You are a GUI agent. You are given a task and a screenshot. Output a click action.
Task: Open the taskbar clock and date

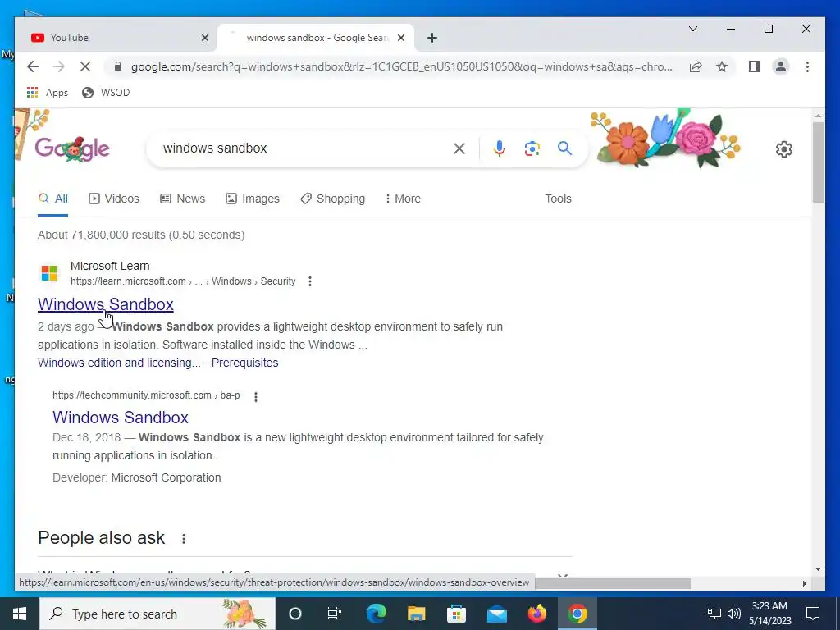(x=769, y=614)
